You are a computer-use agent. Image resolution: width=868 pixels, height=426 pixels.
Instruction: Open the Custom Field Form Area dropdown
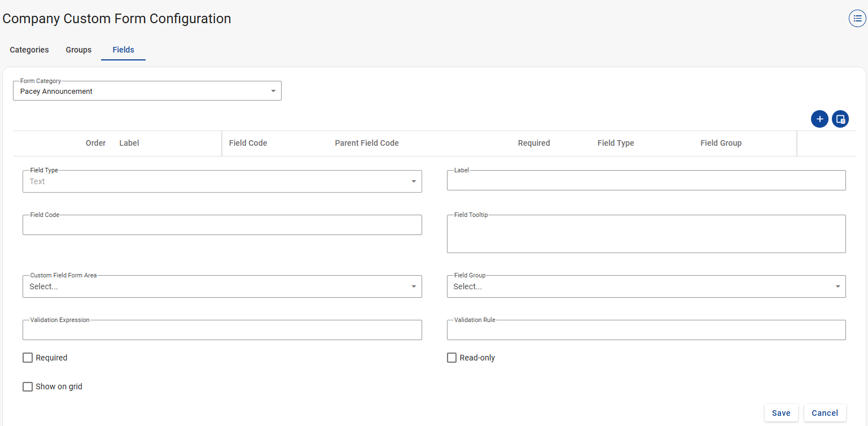coord(222,286)
